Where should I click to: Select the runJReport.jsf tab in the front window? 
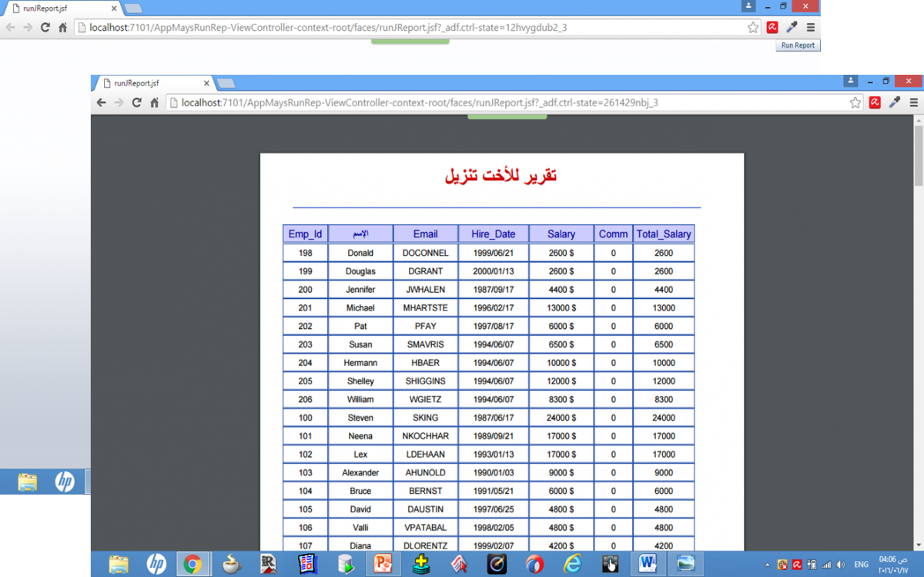click(x=150, y=83)
